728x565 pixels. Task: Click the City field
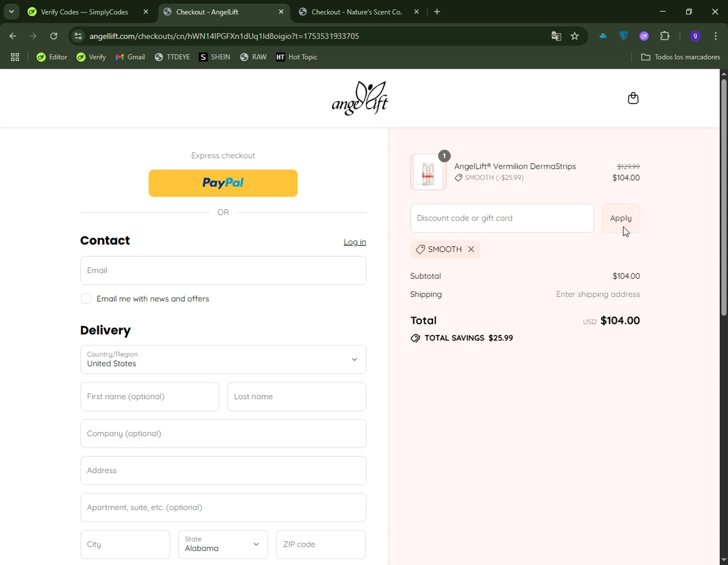[x=125, y=544]
